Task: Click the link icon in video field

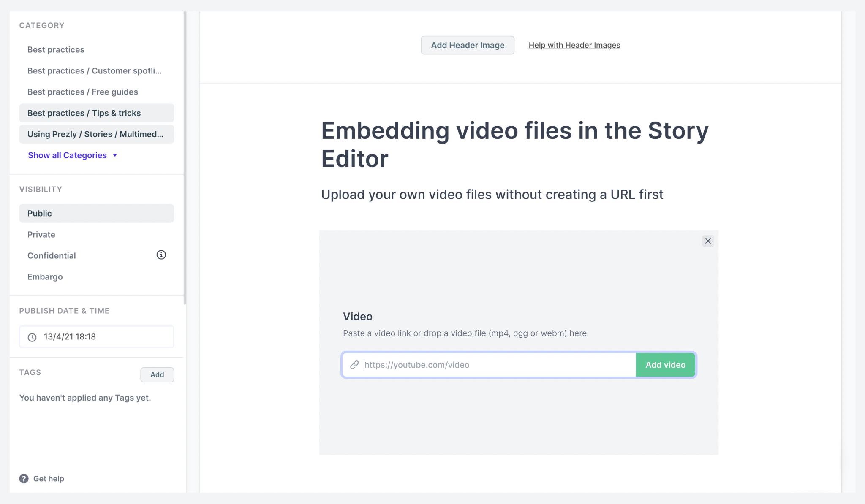Action: click(354, 365)
